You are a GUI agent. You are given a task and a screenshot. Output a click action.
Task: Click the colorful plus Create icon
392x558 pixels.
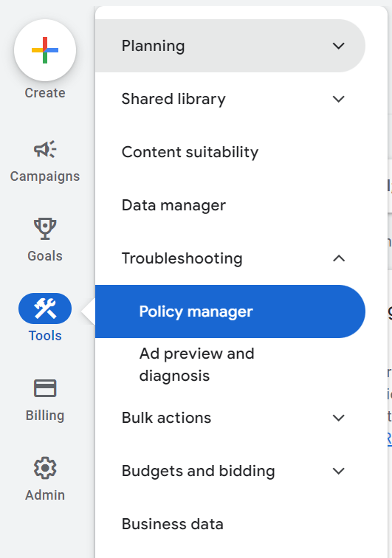(x=45, y=50)
